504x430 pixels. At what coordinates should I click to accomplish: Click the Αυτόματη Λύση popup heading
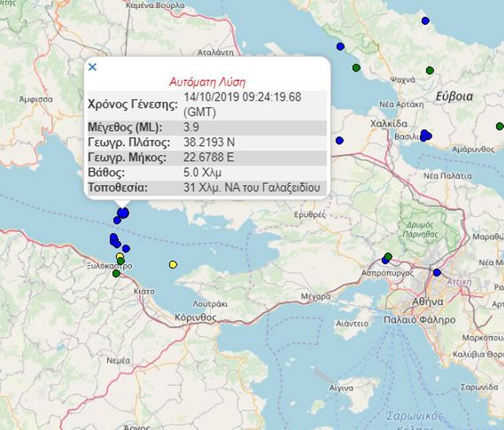pyautogui.click(x=207, y=82)
